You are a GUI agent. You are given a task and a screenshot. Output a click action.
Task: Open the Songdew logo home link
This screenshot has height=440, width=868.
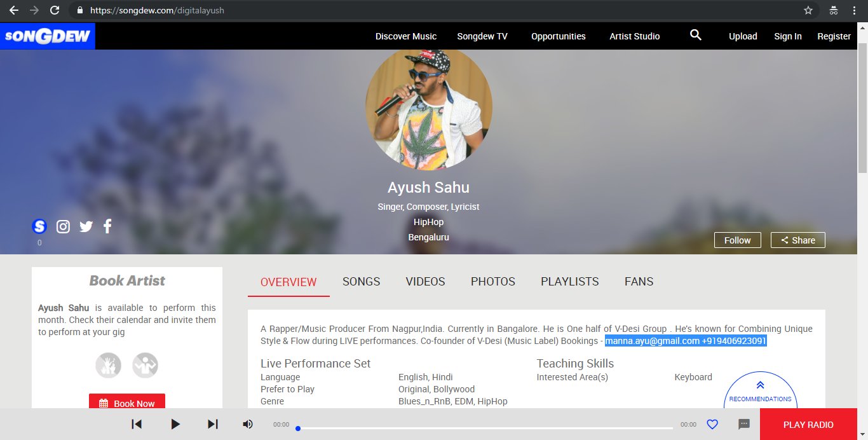pos(48,36)
